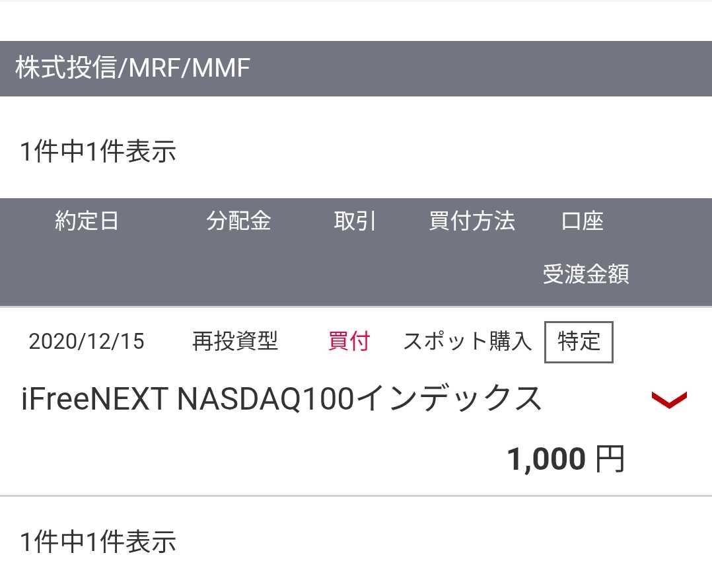
Task: Click the 受渡金額 column header
Action: (x=585, y=274)
